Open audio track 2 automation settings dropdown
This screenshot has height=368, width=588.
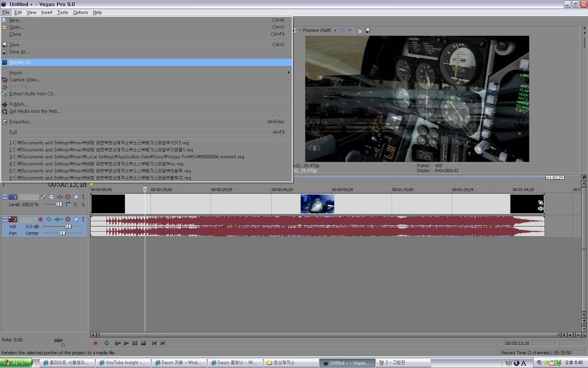point(62,219)
